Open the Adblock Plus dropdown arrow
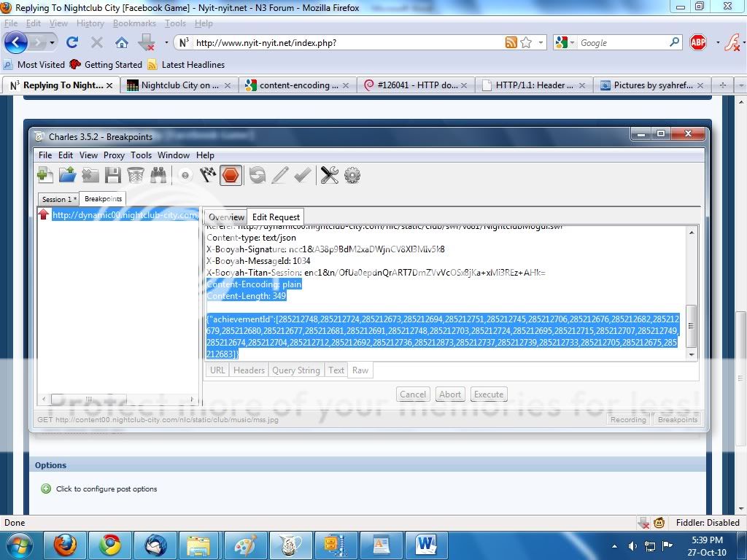This screenshot has width=747, height=560. (x=718, y=43)
